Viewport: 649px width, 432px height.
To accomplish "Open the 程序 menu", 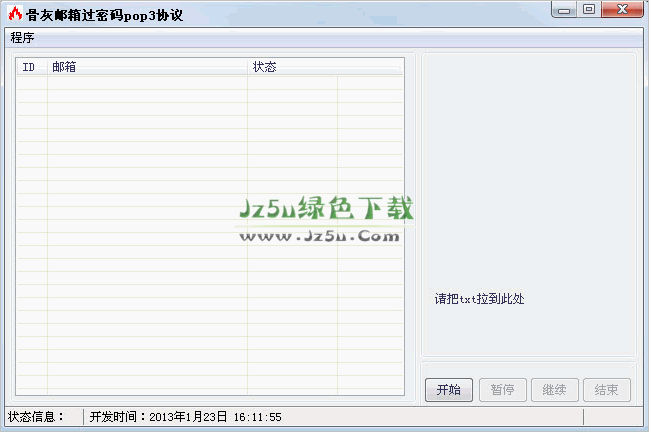I will click(x=22, y=38).
